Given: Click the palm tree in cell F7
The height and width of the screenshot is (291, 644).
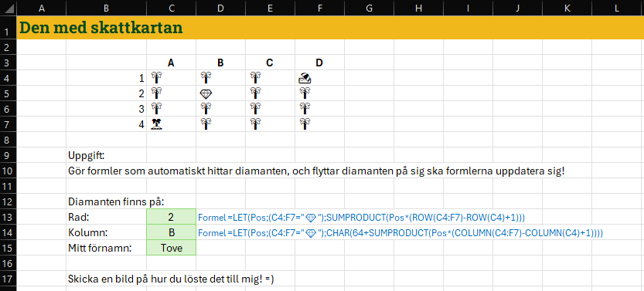Looking at the screenshot, I should point(305,124).
